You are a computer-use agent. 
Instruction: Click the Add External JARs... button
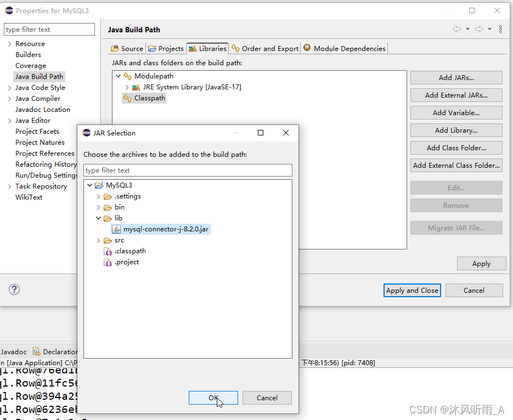[456, 95]
